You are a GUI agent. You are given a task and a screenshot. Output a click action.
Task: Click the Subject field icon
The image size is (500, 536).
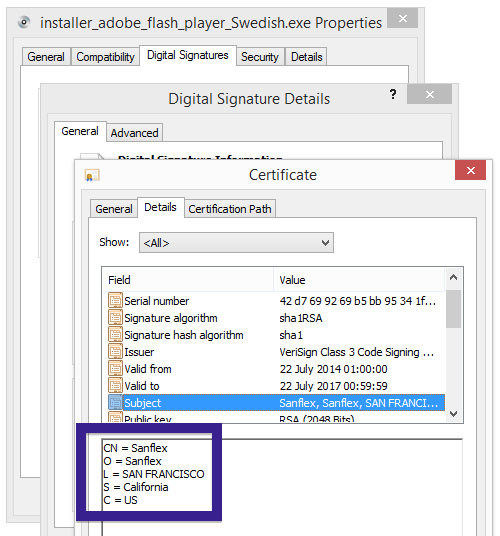coord(115,403)
